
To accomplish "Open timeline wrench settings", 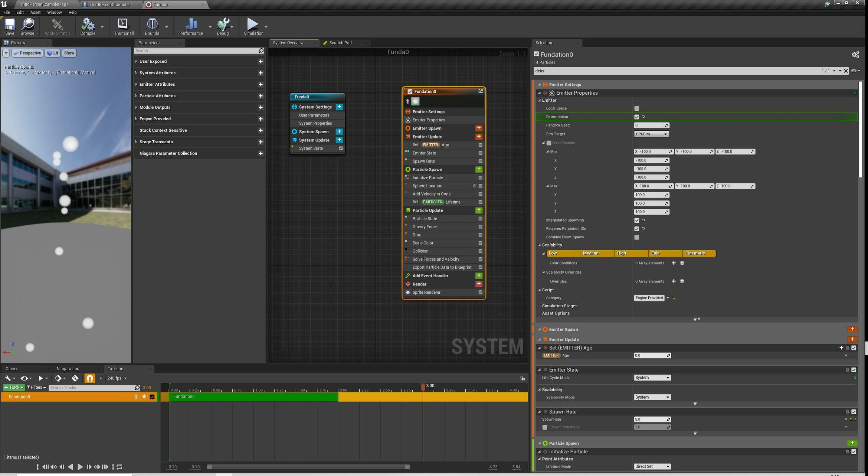I will pos(8,378).
